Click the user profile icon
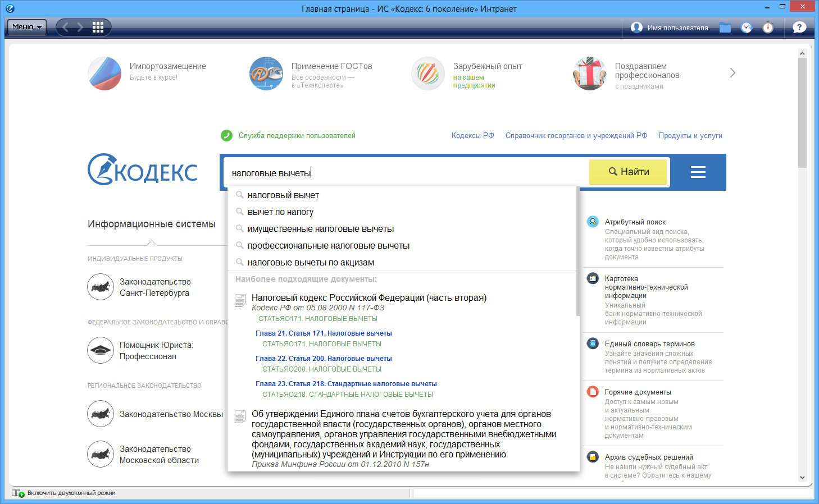Image resolution: width=819 pixels, height=504 pixels. pyautogui.click(x=636, y=28)
